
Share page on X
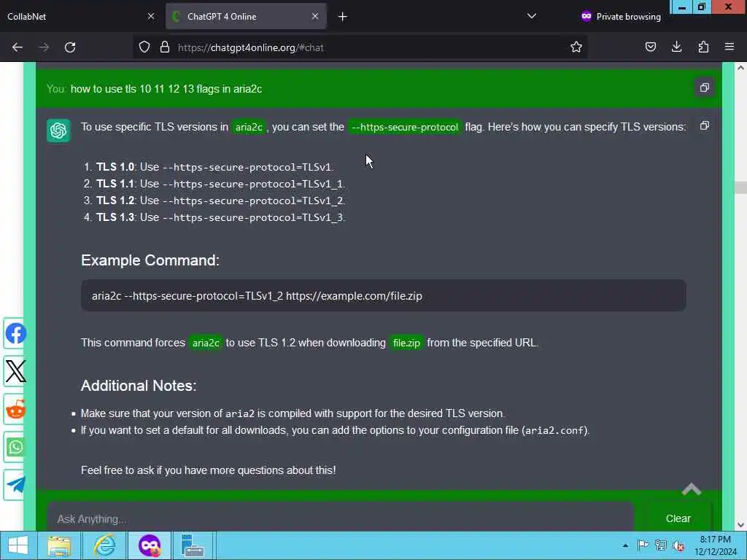(15, 371)
